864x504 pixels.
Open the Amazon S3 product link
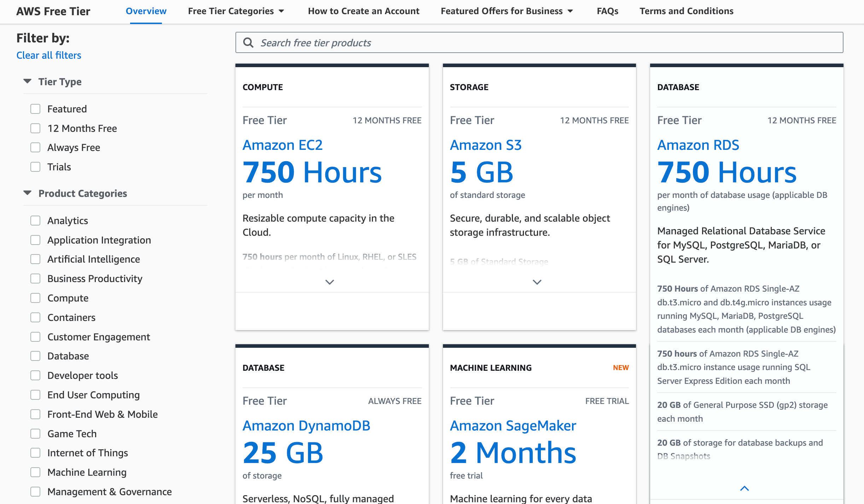pos(486,145)
